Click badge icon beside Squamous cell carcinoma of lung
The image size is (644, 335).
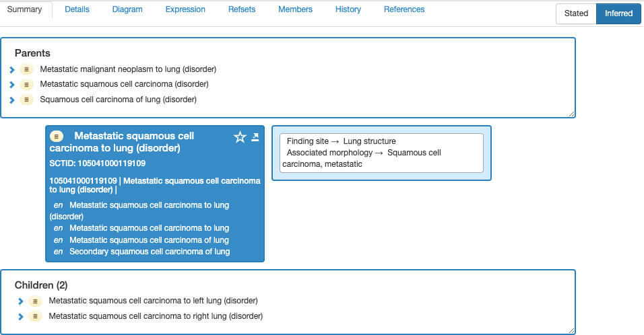26,100
